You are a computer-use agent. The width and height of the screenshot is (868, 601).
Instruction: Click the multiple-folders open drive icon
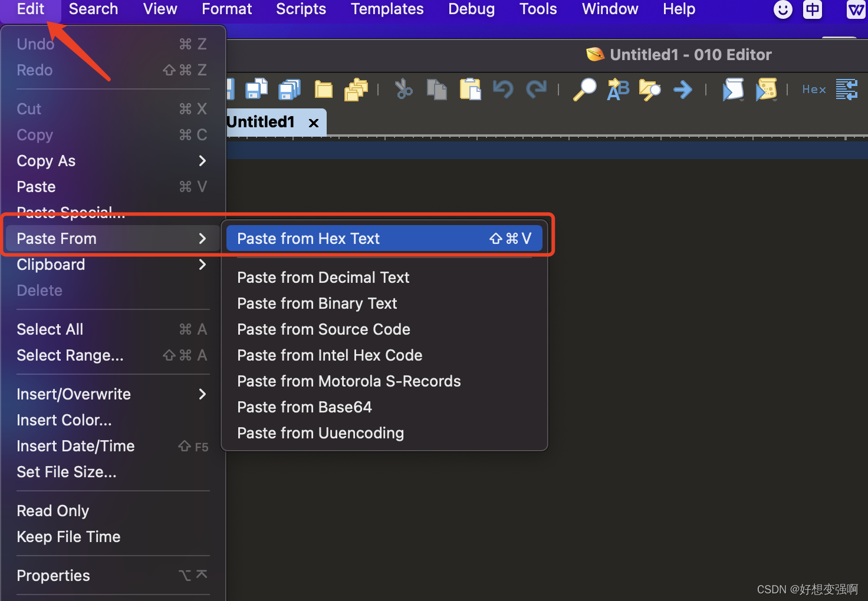356,90
